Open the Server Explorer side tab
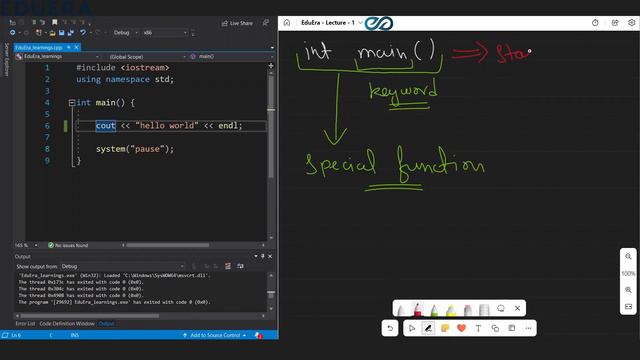This screenshot has height=360, width=640. point(6,59)
